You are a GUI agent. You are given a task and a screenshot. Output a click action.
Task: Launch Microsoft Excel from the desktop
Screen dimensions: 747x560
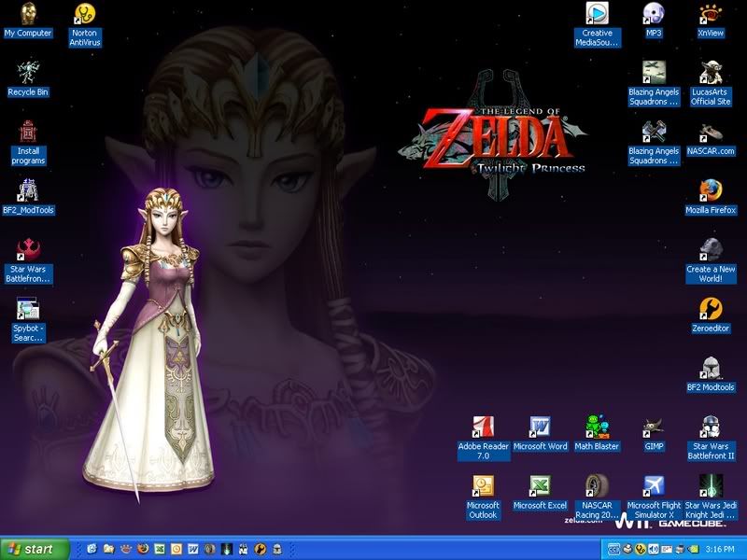point(541,493)
